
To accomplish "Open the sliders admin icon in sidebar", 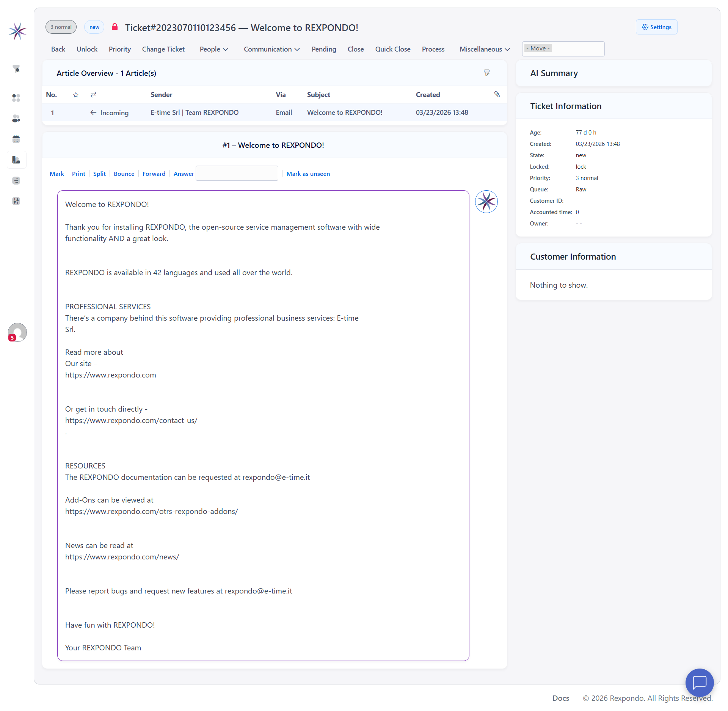I will click(16, 201).
